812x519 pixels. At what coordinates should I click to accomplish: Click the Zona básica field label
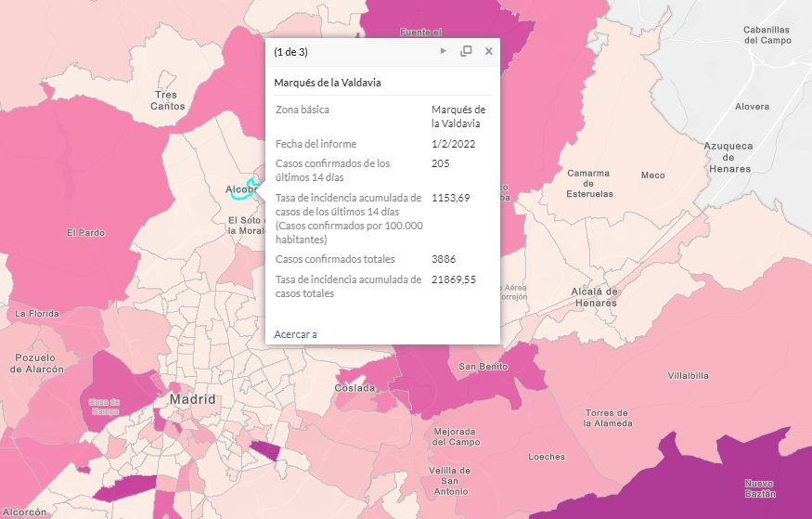point(302,110)
